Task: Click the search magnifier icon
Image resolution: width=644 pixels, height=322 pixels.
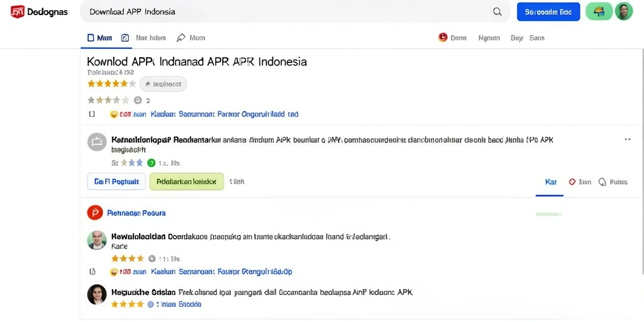Action: click(x=497, y=12)
